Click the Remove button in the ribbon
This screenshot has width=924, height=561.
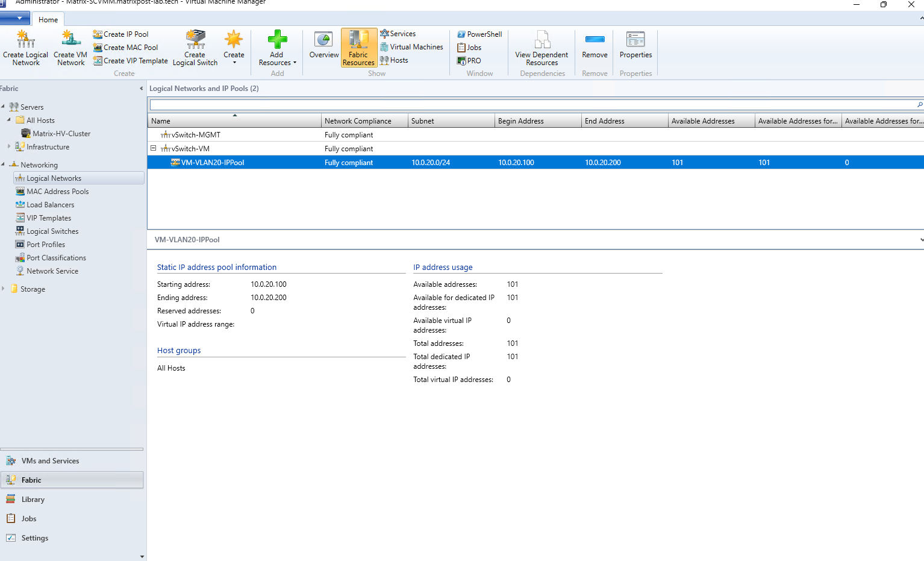pos(595,45)
